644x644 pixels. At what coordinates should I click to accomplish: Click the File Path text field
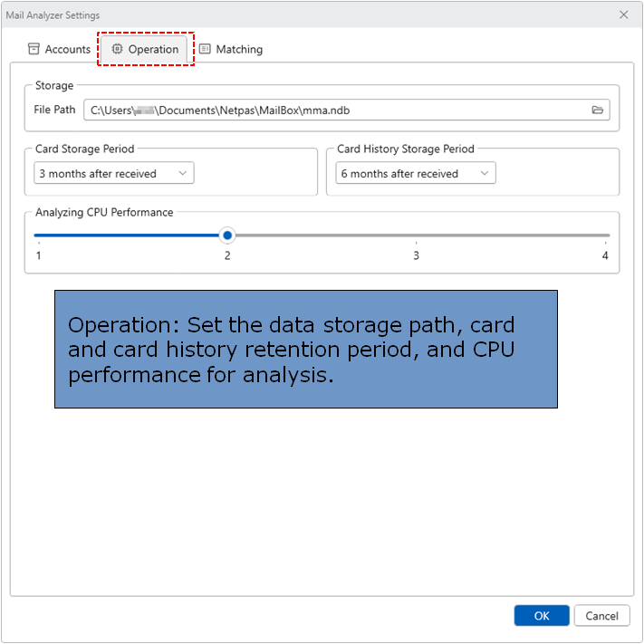click(335, 111)
